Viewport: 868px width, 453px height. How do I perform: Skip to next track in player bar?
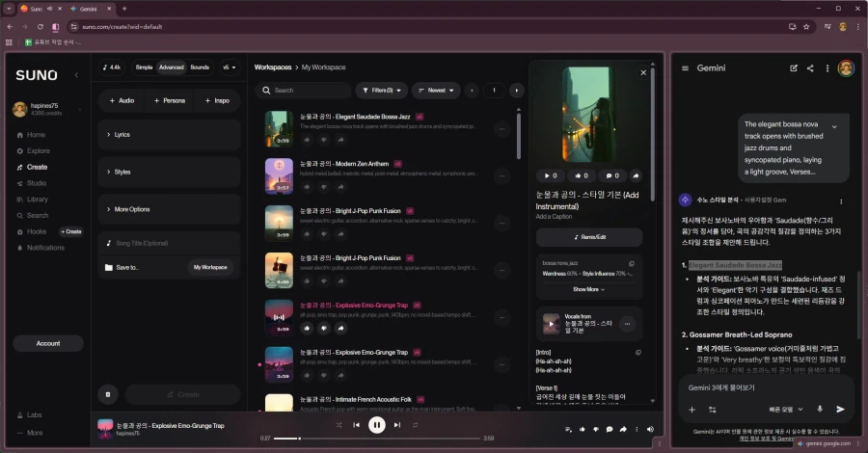pyautogui.click(x=397, y=425)
